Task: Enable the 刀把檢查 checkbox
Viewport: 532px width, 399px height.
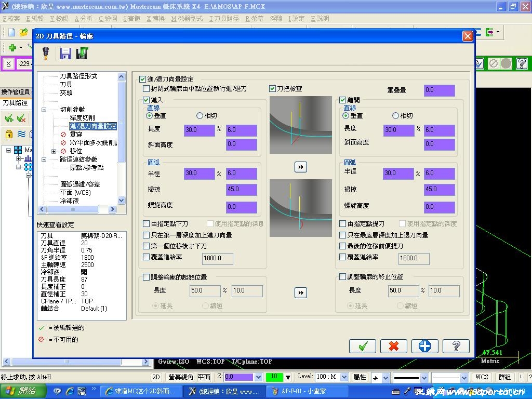Action: pos(272,88)
